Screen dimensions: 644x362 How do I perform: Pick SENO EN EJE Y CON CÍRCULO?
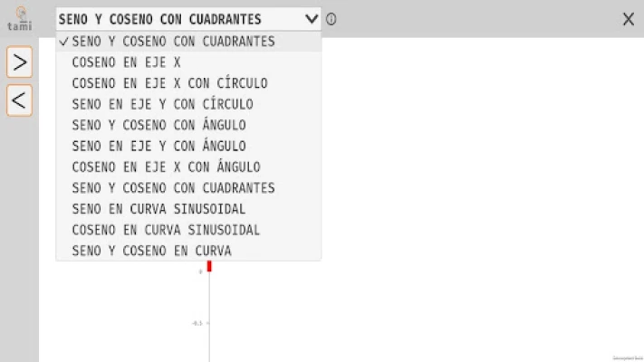[x=162, y=104]
